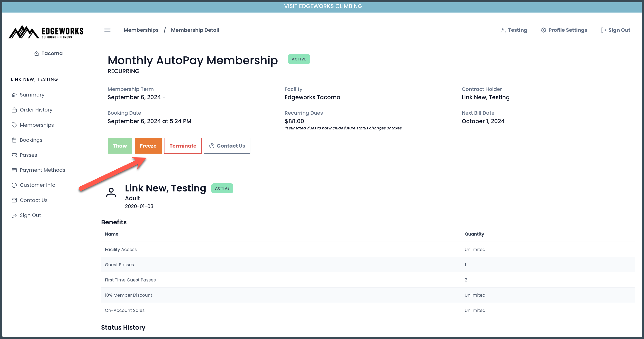This screenshot has width=644, height=339.
Task: Click the Memberships tag icon in sidebar
Action: pyautogui.click(x=14, y=125)
